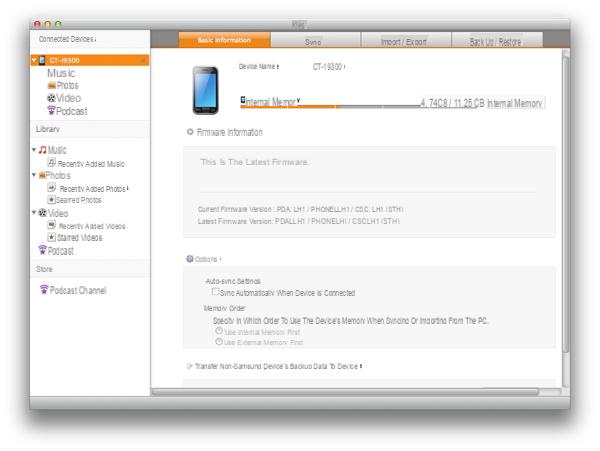The width and height of the screenshot is (600, 451).
Task: Click the device Photos icon under GT-I9300
Action: point(52,85)
